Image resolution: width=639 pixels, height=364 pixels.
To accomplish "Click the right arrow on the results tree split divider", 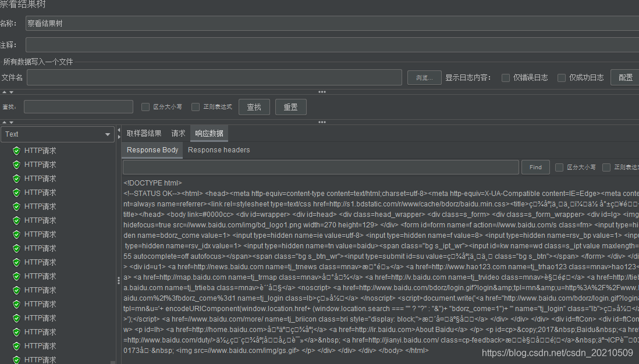I will [119, 137].
